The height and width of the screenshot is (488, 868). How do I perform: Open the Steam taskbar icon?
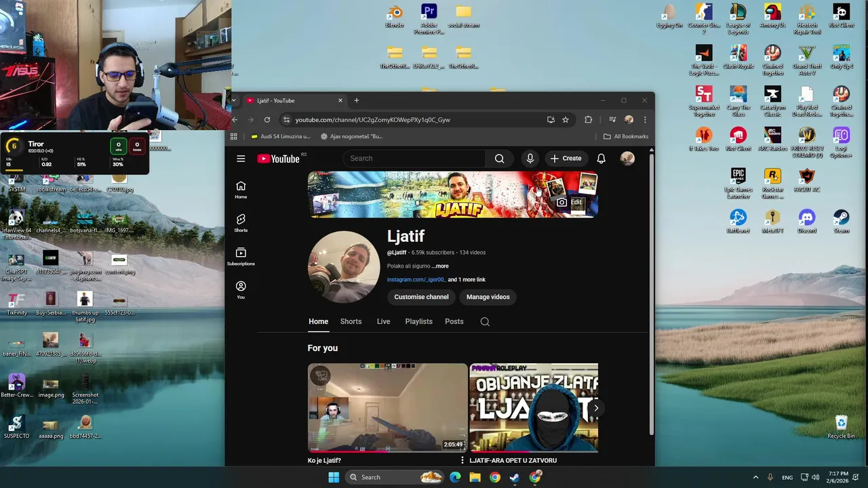(515, 477)
